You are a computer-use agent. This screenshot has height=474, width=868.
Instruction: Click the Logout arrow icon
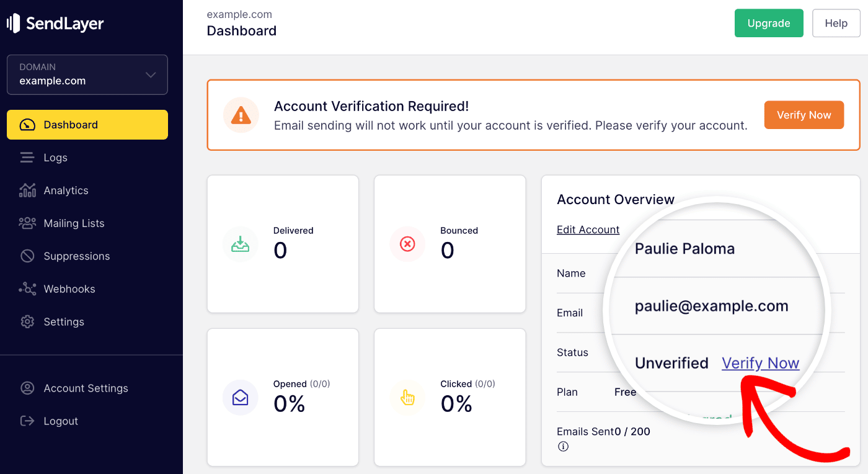tap(27, 421)
